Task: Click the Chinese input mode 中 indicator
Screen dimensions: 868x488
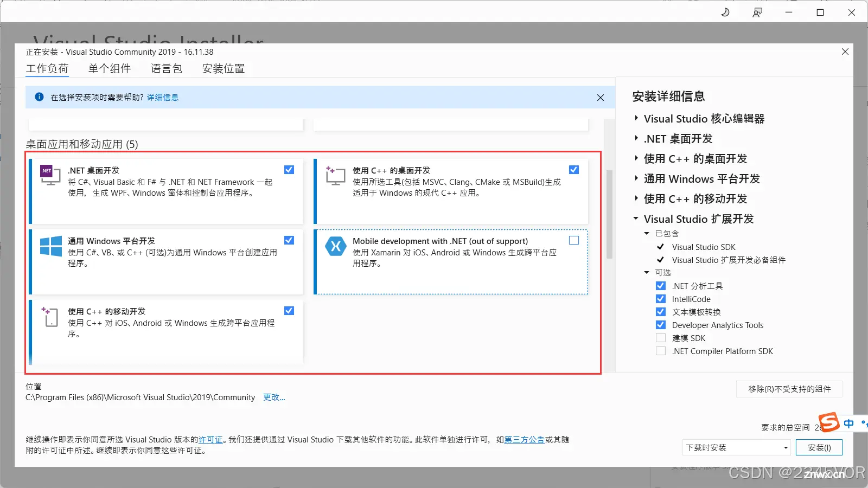Action: click(849, 423)
